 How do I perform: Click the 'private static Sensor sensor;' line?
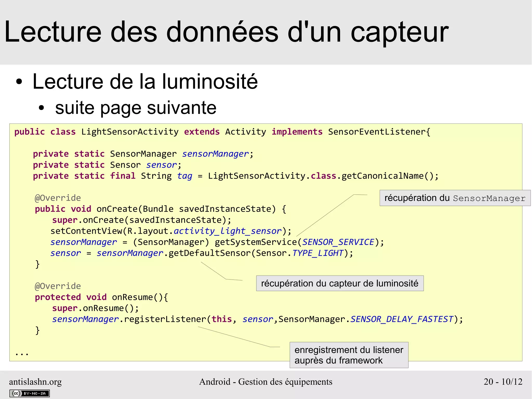point(107,165)
